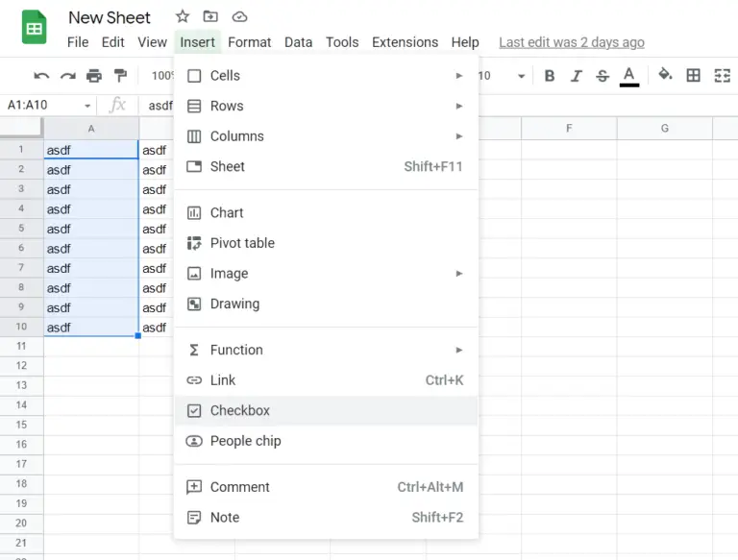Image resolution: width=738 pixels, height=560 pixels.
Task: Open the Borders tool
Action: [x=693, y=75]
